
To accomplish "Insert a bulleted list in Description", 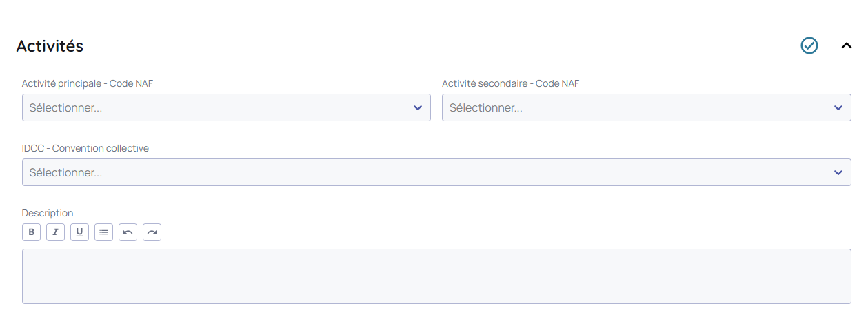I will click(x=104, y=232).
